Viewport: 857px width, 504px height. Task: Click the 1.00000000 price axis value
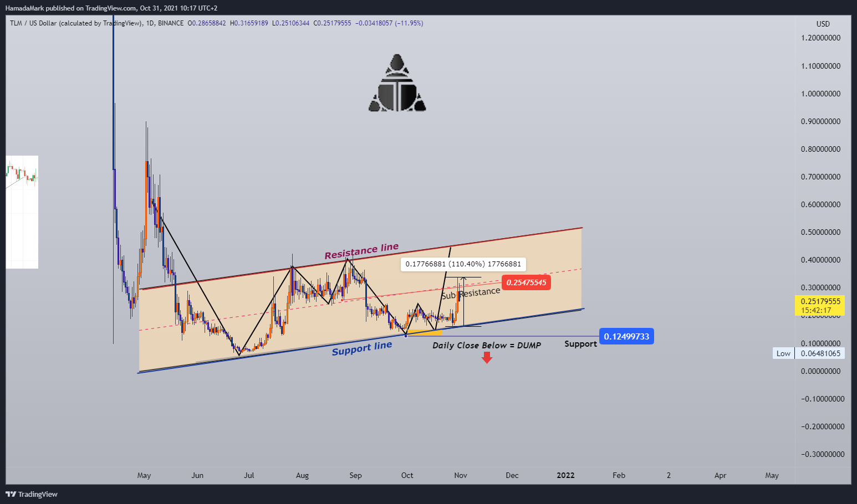click(820, 94)
